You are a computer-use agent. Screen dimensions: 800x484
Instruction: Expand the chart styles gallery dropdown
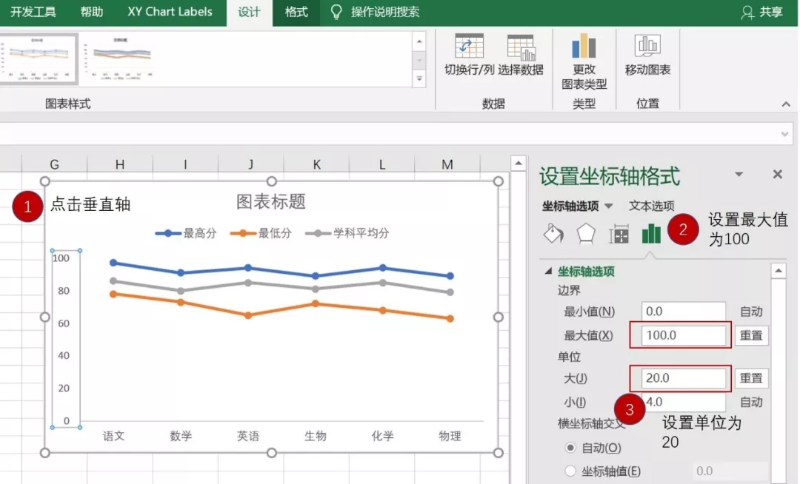point(419,77)
